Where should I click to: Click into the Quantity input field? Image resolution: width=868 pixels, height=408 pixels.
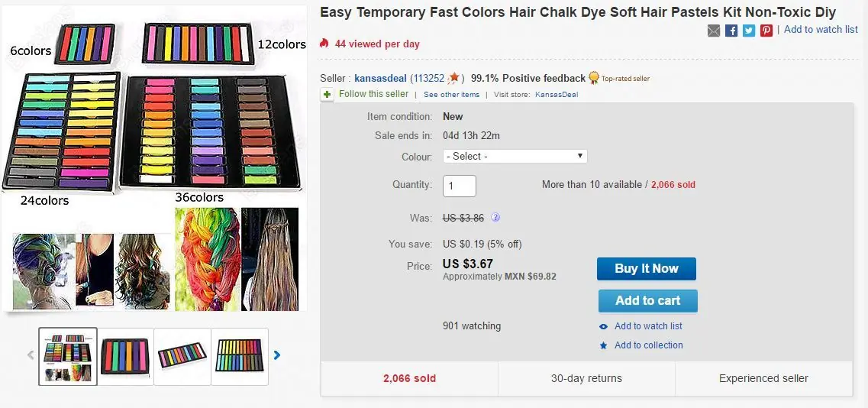coord(460,186)
